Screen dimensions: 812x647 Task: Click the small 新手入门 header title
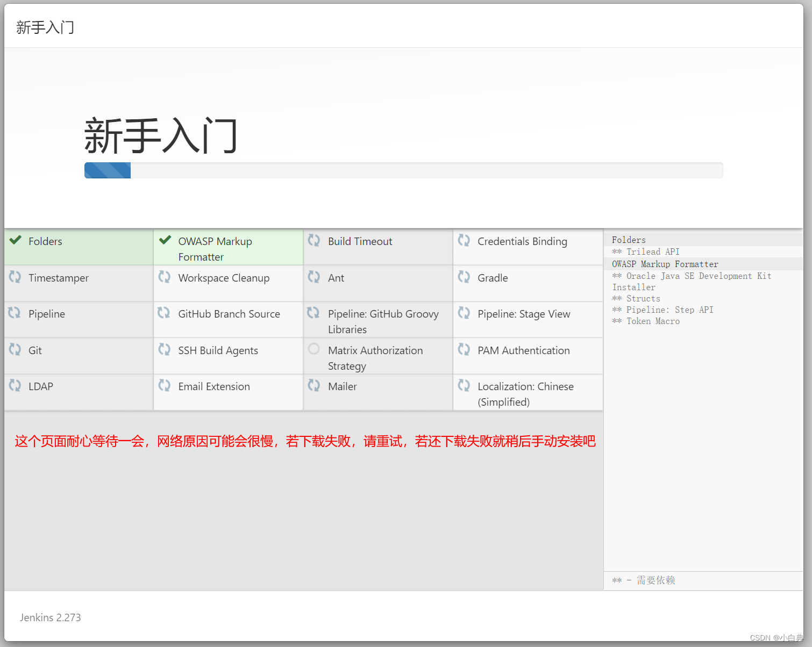tap(45, 27)
